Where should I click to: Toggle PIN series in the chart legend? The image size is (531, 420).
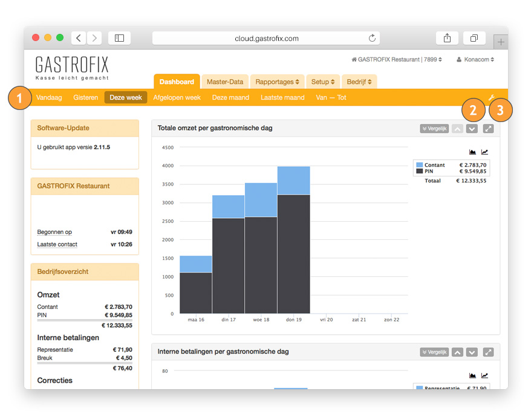(x=429, y=172)
